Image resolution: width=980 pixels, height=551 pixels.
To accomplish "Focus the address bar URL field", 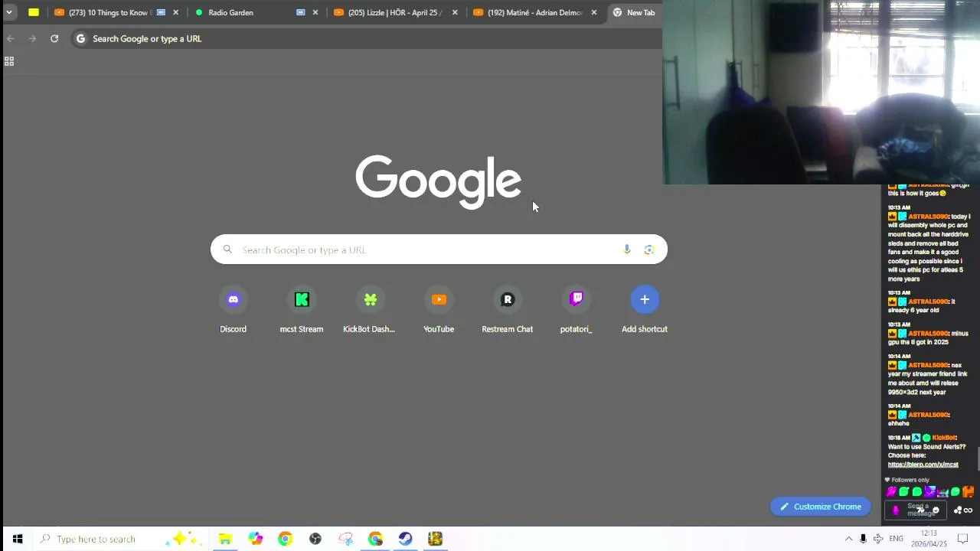I will 367,38.
